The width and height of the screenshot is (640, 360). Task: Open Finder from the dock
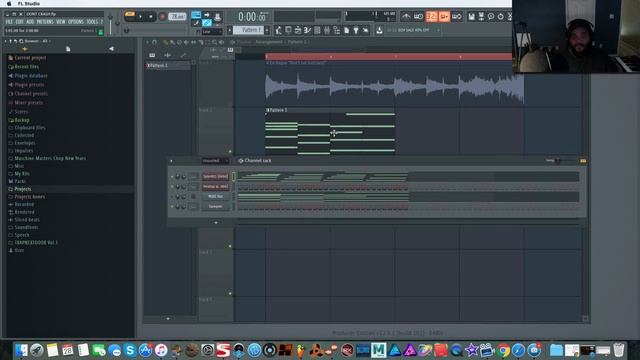coord(21,350)
